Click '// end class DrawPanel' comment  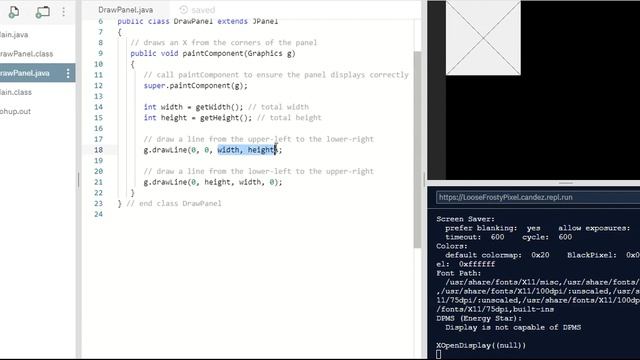(x=174, y=203)
